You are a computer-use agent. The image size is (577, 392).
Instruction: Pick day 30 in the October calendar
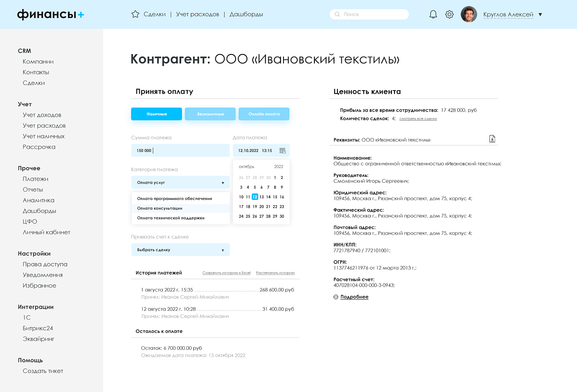[282, 216]
